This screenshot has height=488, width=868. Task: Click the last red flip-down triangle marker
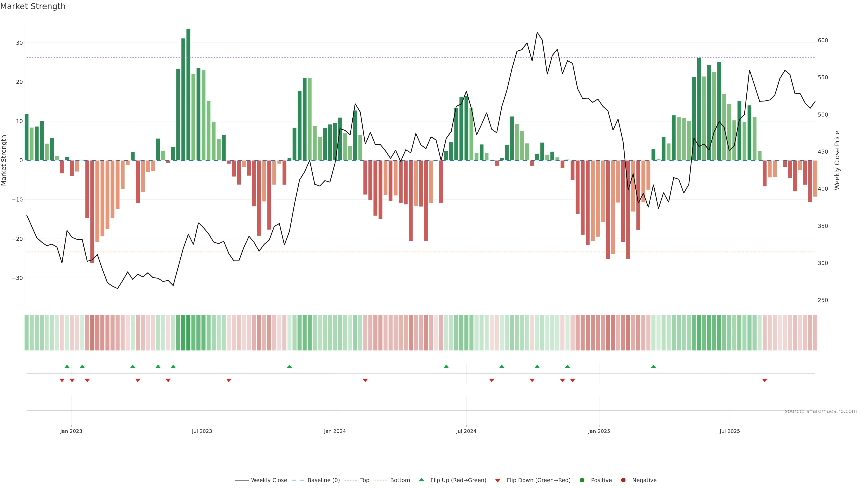click(764, 380)
